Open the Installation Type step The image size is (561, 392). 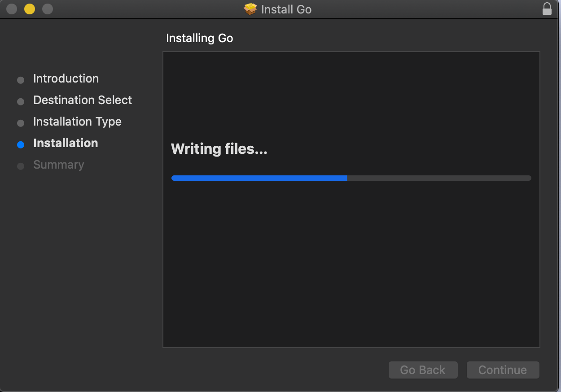tap(77, 122)
